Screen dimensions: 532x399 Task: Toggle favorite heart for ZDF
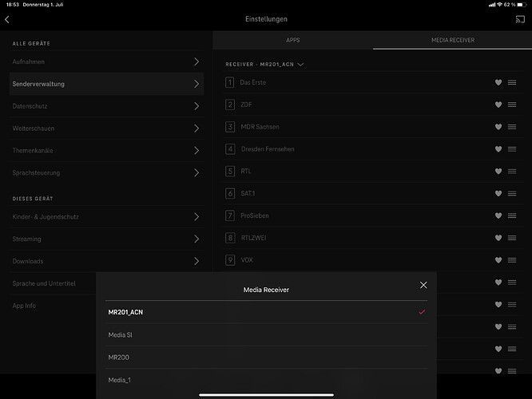(x=498, y=105)
